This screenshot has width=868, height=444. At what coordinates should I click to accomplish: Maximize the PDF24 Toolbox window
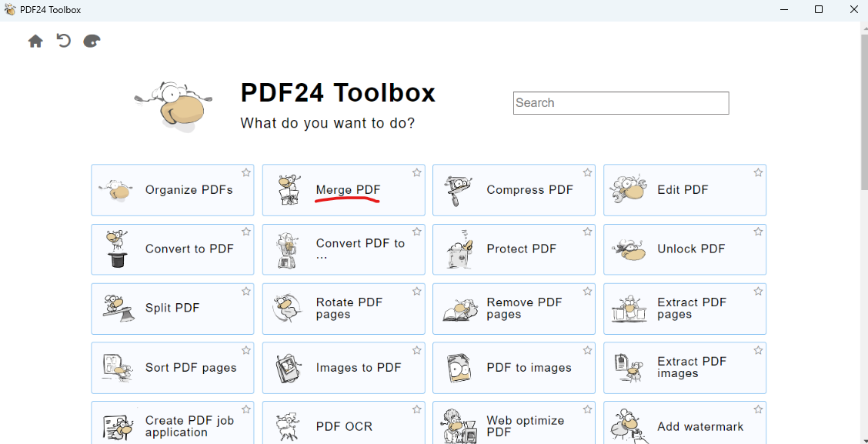coord(819,9)
